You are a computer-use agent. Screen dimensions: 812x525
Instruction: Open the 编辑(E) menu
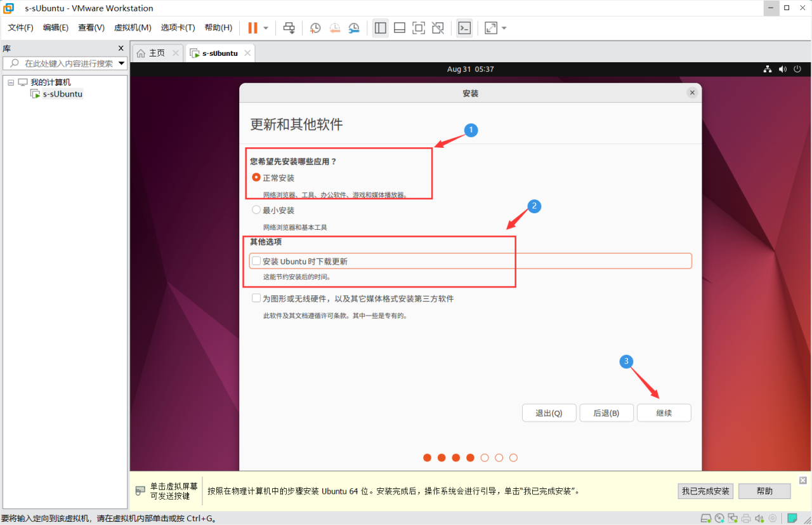tap(56, 28)
